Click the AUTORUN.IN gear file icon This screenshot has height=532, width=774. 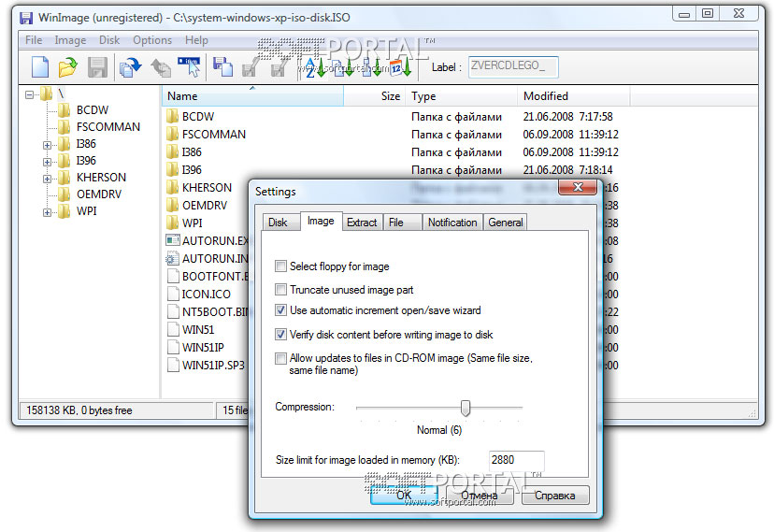pyautogui.click(x=172, y=258)
